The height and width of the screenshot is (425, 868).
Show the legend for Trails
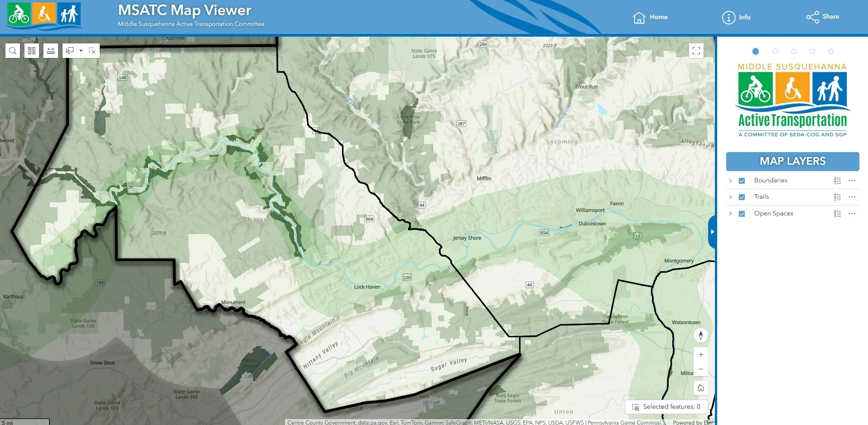[837, 197]
